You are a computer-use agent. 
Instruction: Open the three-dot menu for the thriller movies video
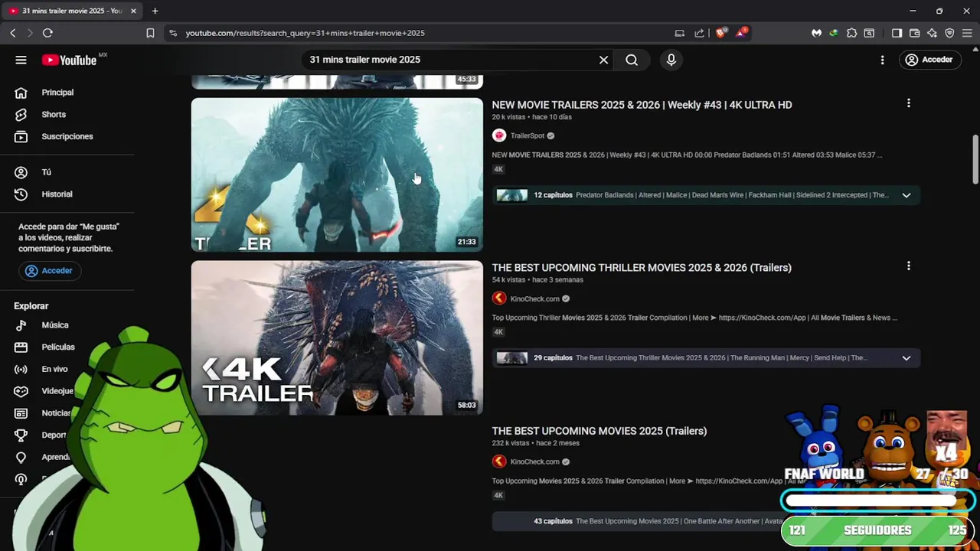(909, 266)
